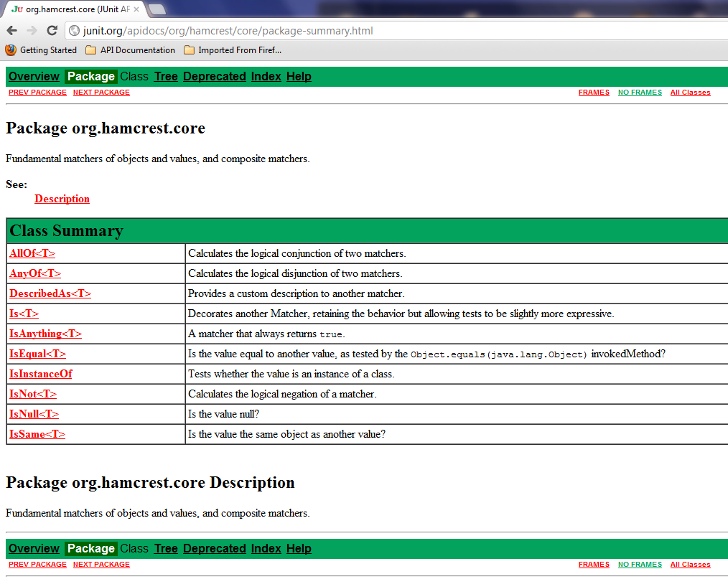Image resolution: width=728 pixels, height=579 pixels.
Task: Open Index in top navigation bar
Action: [x=266, y=77]
